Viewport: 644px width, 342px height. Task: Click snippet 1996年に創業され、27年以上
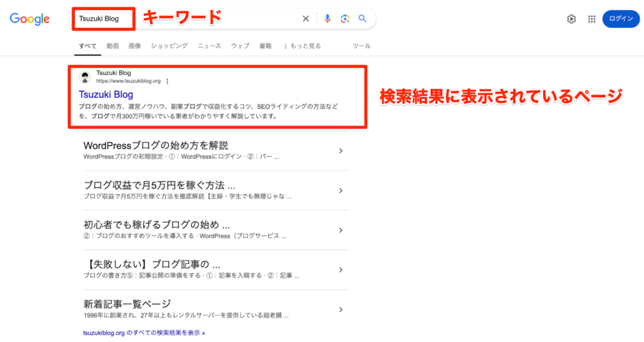pyautogui.click(x=186, y=316)
